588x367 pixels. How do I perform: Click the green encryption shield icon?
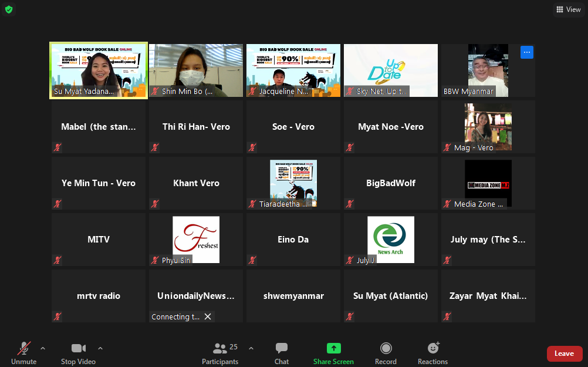(9, 9)
